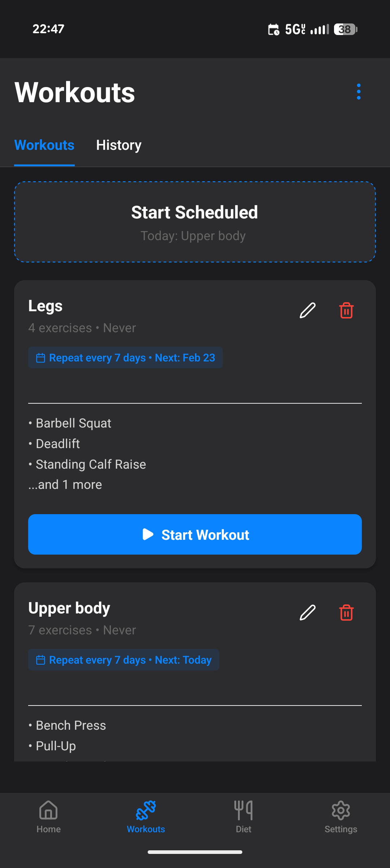Tap Start Scheduled for today's Upper body
390x868 pixels.
(195, 221)
